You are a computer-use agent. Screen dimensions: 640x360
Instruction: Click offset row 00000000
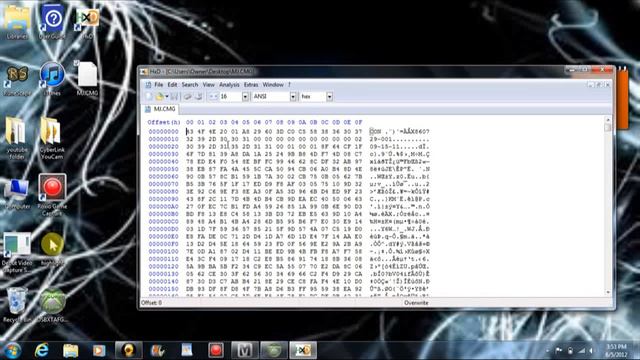[164, 132]
